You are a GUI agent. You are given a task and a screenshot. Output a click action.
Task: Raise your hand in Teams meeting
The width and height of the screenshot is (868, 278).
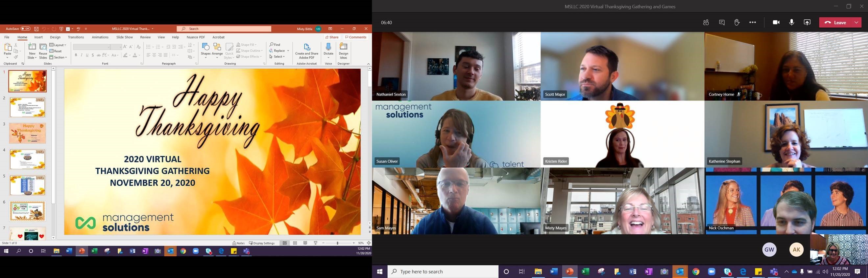tap(737, 23)
